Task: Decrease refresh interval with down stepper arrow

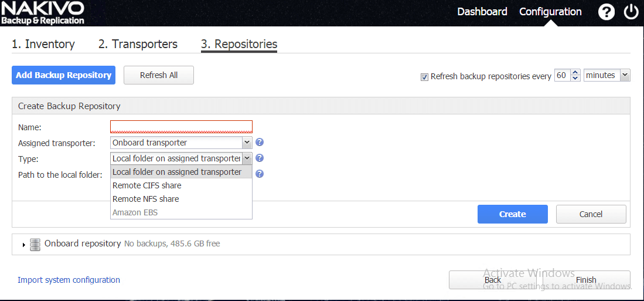Action: 575,79
